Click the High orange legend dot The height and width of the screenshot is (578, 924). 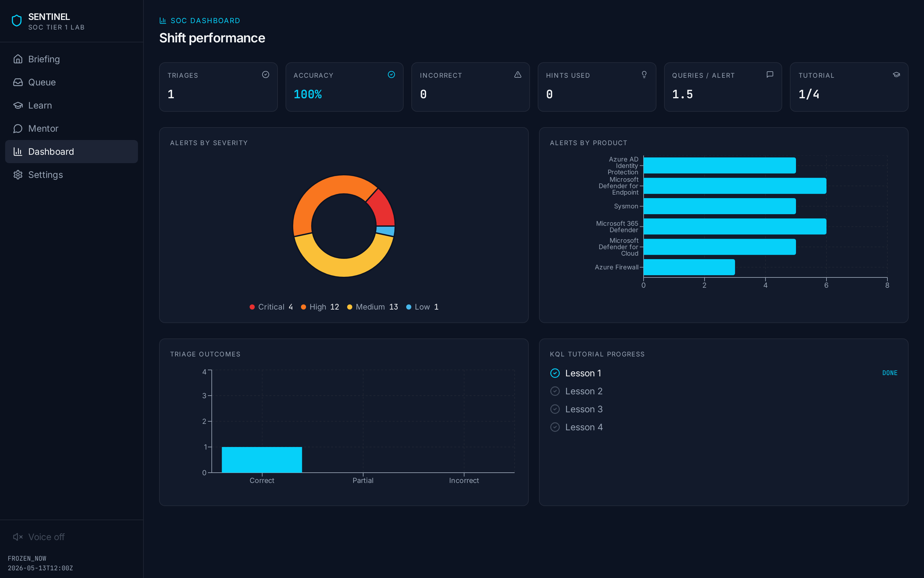pyautogui.click(x=304, y=307)
